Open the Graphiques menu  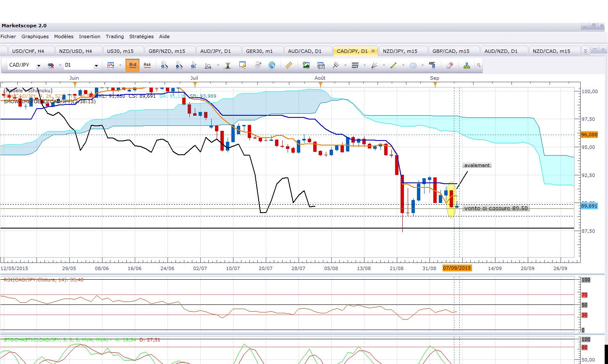[35, 36]
